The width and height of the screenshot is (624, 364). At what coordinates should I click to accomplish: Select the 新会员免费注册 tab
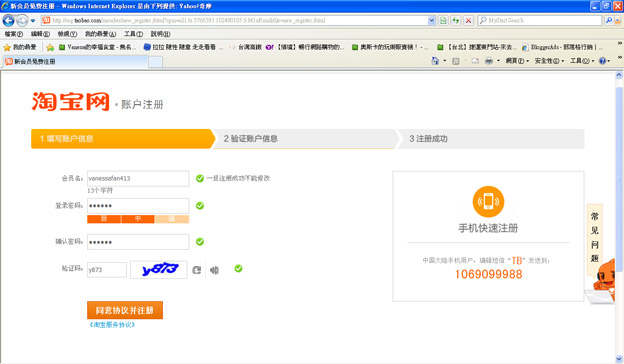pyautogui.click(x=76, y=62)
